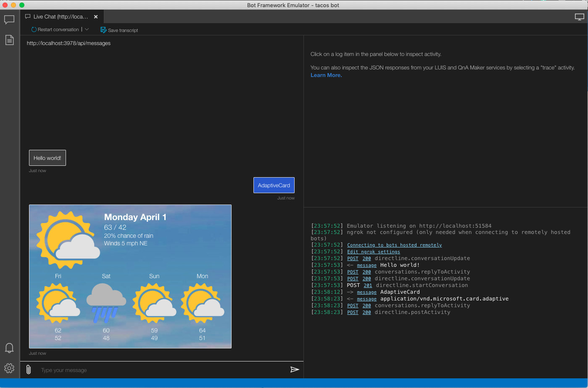Click the Winds 5 mph NE text
The image size is (588, 388).
(x=126, y=243)
